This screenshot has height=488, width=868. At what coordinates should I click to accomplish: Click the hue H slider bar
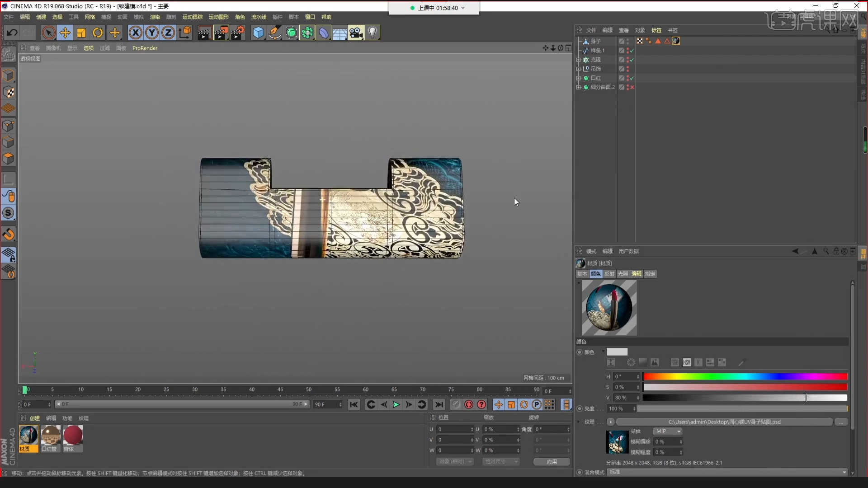pyautogui.click(x=745, y=376)
